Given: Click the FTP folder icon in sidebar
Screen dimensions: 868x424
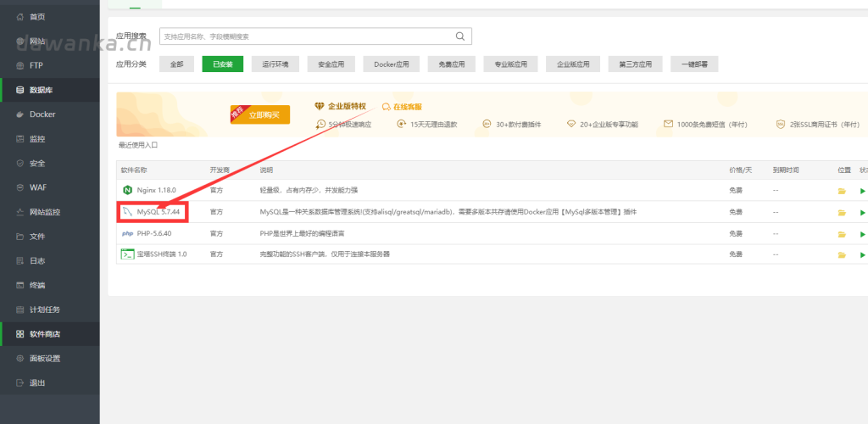Looking at the screenshot, I should 20,65.
